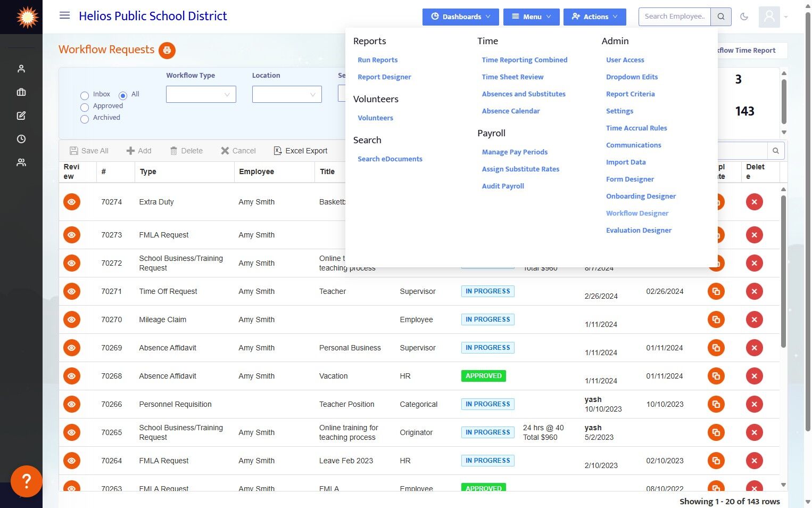The height and width of the screenshot is (508, 812).
Task: Click the table's vertical scrollbar
Action: click(783, 272)
